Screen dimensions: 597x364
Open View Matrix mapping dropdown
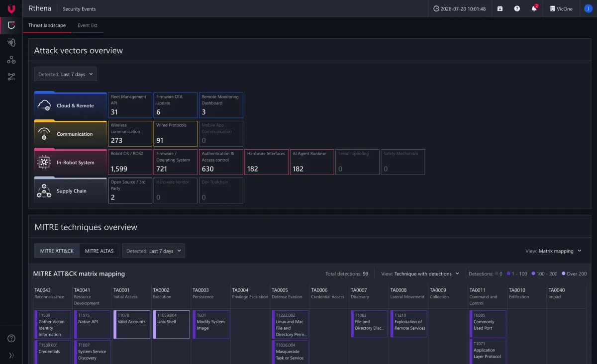click(x=554, y=251)
